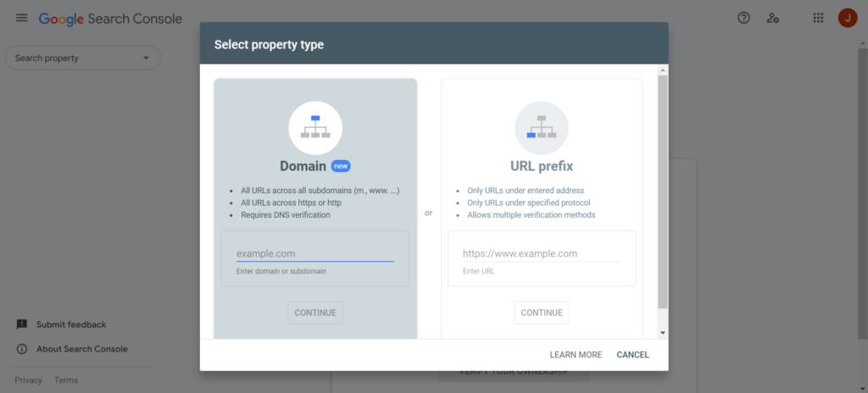The height and width of the screenshot is (393, 868).
Task: Click CONTINUE under URL prefix
Action: point(542,313)
